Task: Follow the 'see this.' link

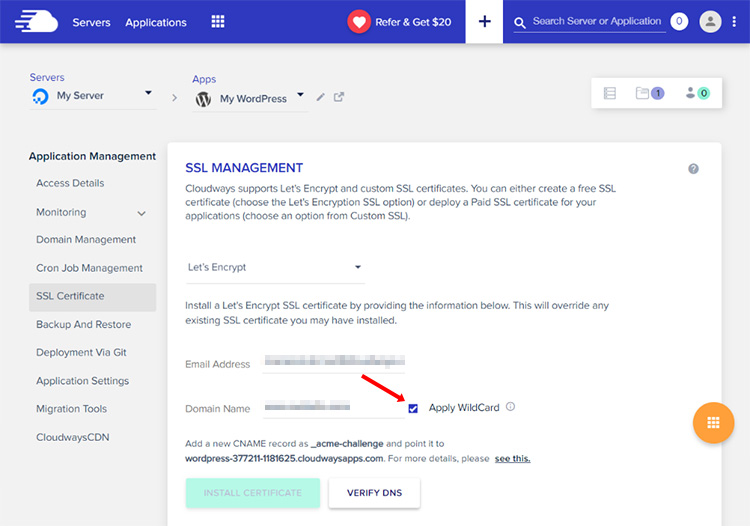Action: click(512, 459)
